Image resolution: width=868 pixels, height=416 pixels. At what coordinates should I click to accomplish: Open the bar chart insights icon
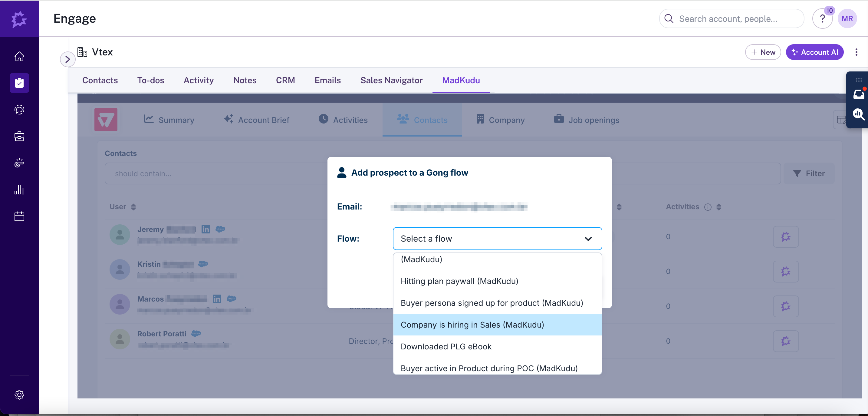click(x=19, y=190)
